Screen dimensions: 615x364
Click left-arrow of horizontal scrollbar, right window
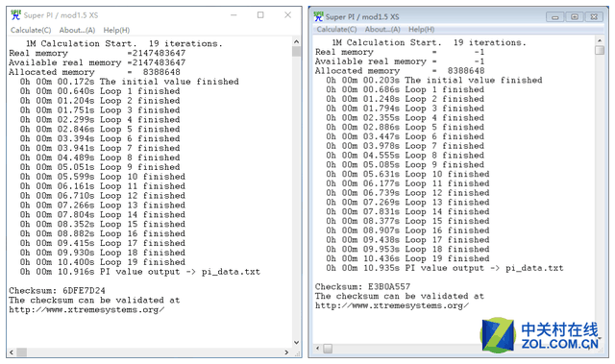(x=318, y=348)
